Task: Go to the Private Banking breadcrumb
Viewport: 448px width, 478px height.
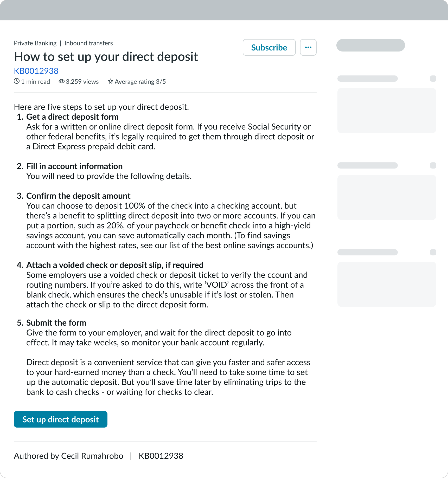Action: [35, 43]
